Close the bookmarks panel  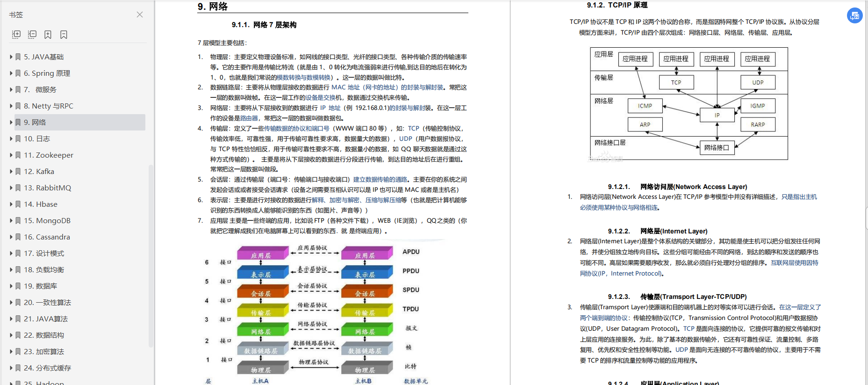pos(140,15)
